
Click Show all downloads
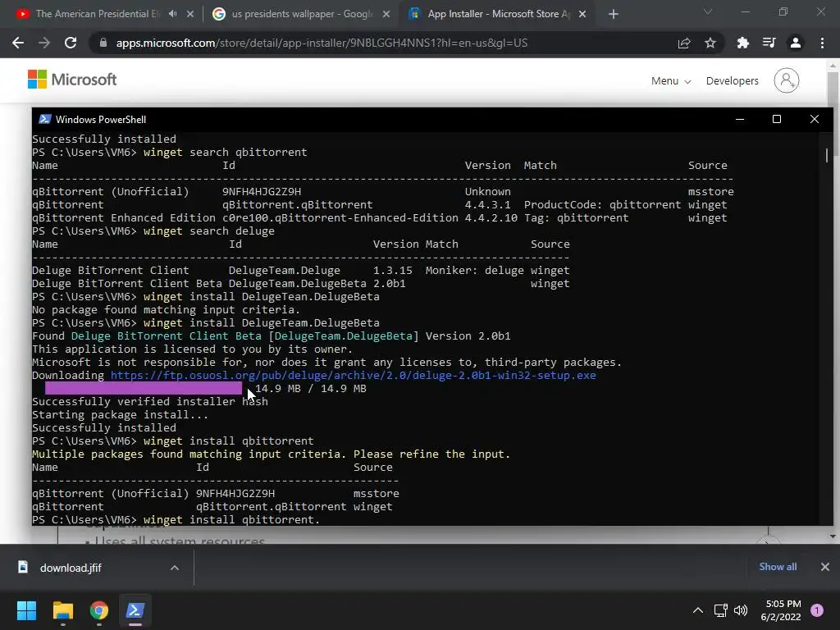click(x=778, y=567)
